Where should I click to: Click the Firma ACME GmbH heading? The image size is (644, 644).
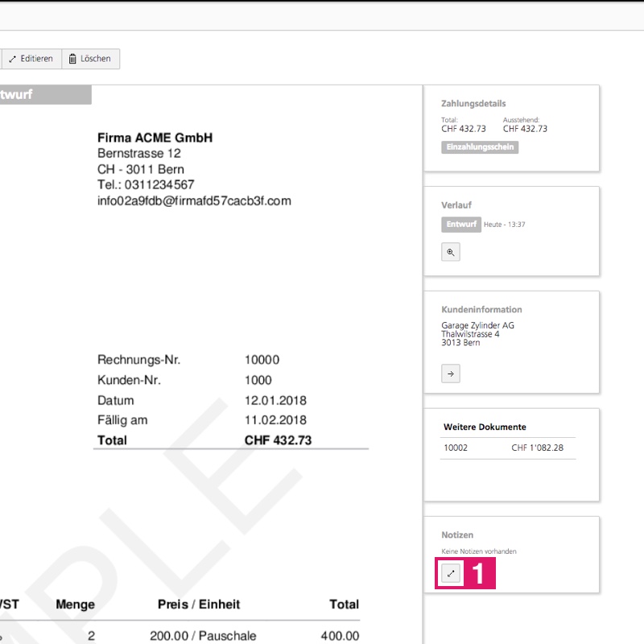pyautogui.click(x=155, y=138)
